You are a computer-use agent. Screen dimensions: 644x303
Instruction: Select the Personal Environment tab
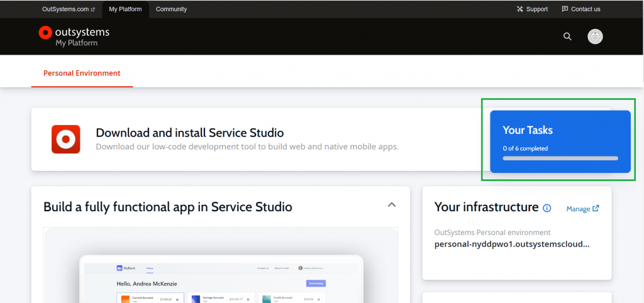pyautogui.click(x=82, y=74)
